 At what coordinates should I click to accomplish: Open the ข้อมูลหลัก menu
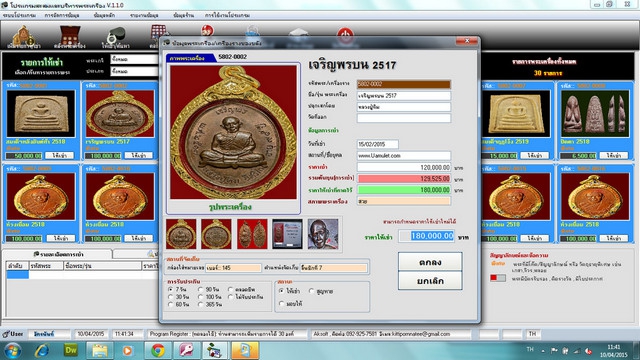tap(104, 15)
